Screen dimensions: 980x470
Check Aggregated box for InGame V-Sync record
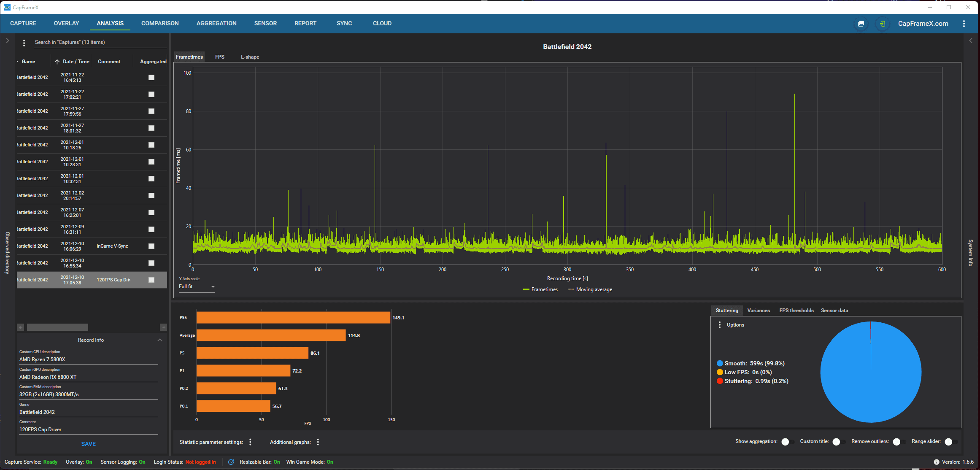click(151, 246)
